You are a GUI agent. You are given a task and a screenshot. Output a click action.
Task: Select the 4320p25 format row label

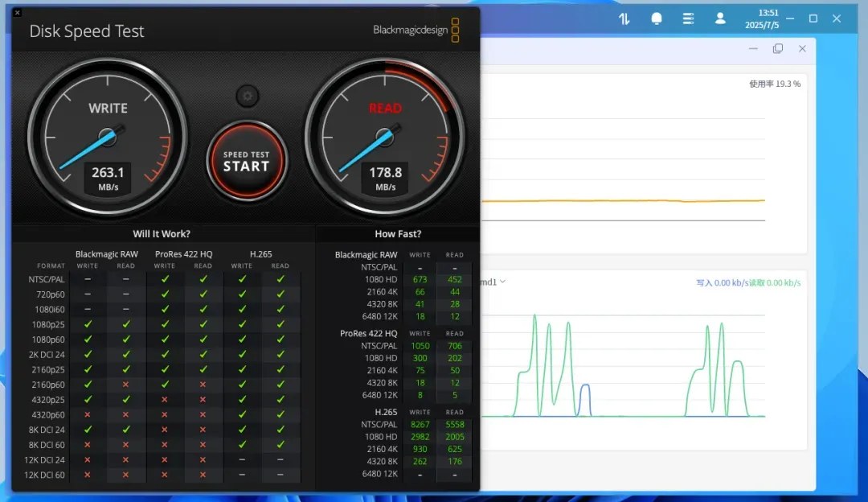48,400
